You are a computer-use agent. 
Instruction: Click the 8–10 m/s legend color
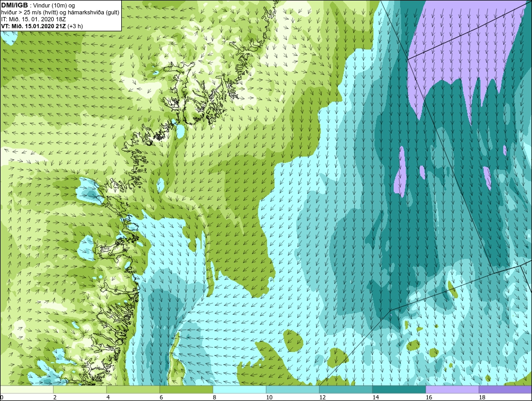[x=239, y=389]
